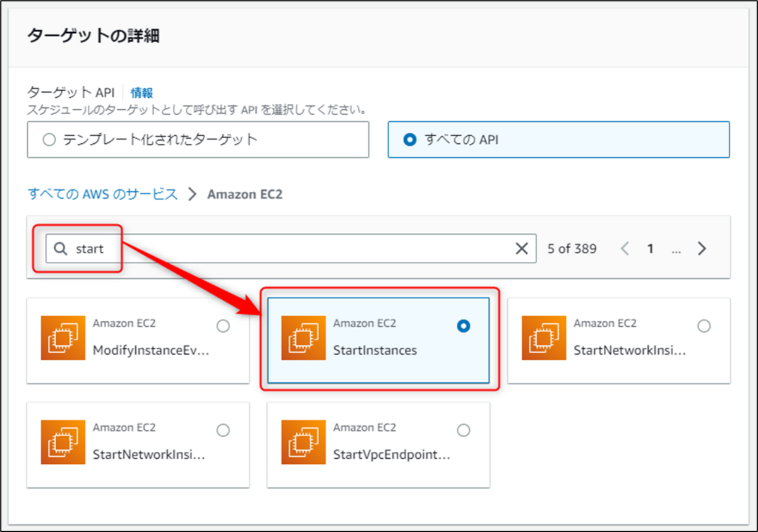This screenshot has height=532, width=758.
Task: Clear the search text with the X icon
Action: tap(522, 249)
